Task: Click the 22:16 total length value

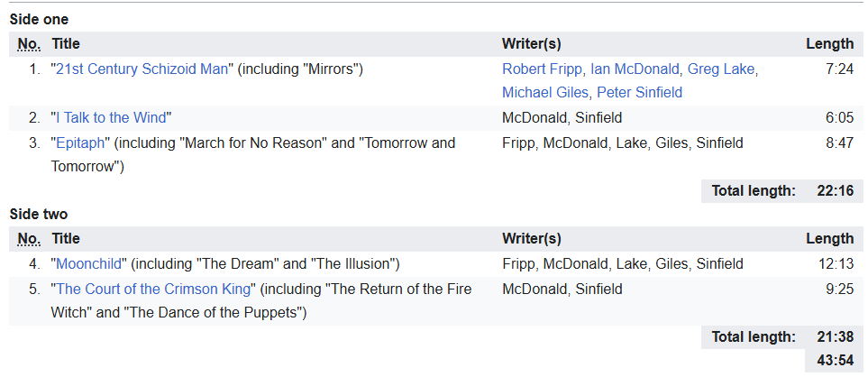Action: [x=836, y=190]
